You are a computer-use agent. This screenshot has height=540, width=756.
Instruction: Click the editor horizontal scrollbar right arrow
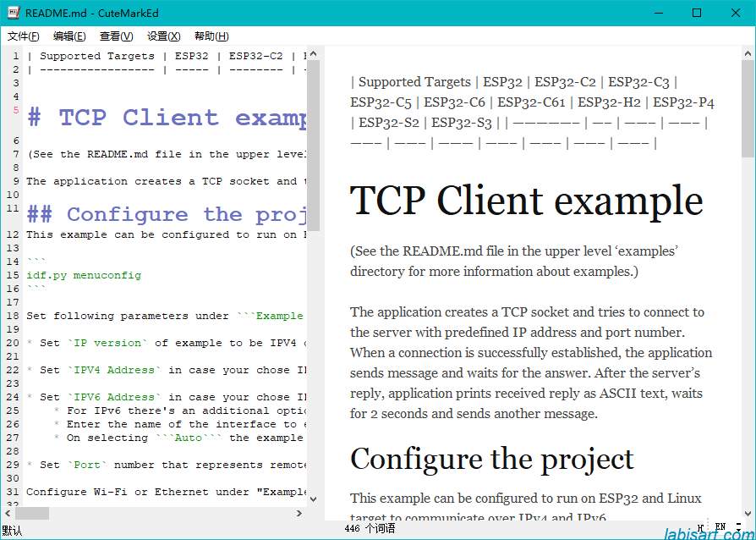299,513
